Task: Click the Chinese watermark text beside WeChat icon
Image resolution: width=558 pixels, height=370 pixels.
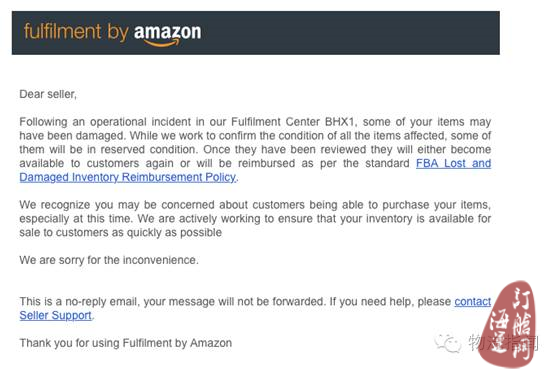Action: (x=503, y=343)
